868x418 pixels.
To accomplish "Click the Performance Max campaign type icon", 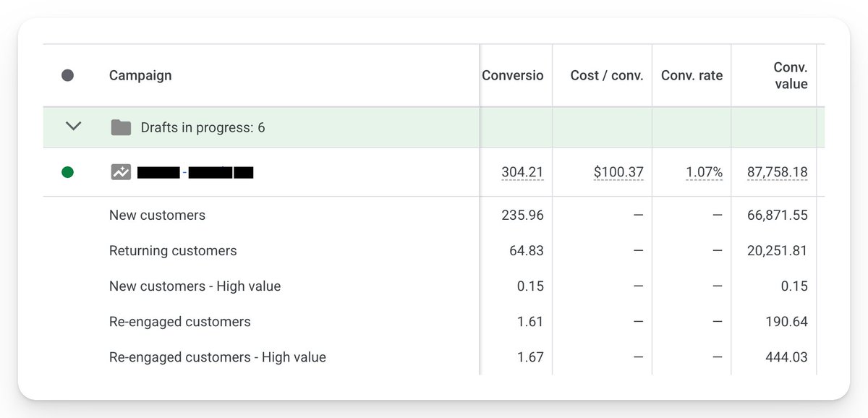I will (121, 172).
